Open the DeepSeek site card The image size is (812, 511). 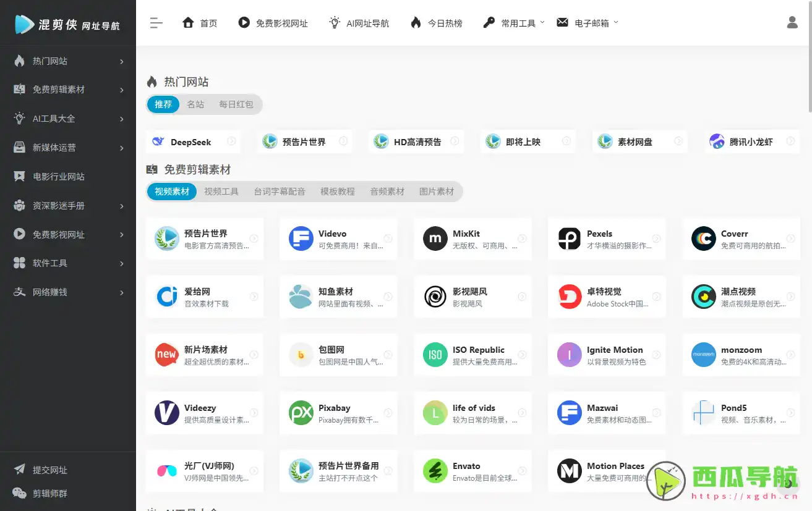coord(192,141)
